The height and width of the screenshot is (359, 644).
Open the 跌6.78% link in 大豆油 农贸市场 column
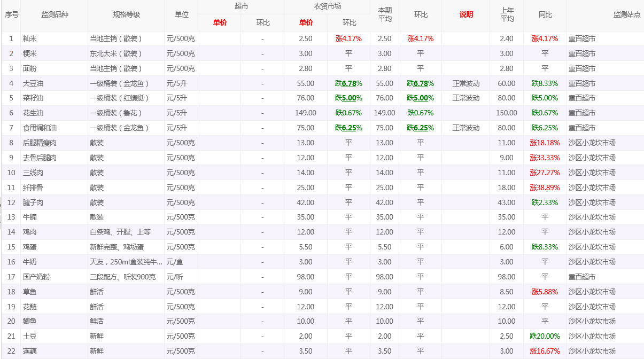[348, 83]
